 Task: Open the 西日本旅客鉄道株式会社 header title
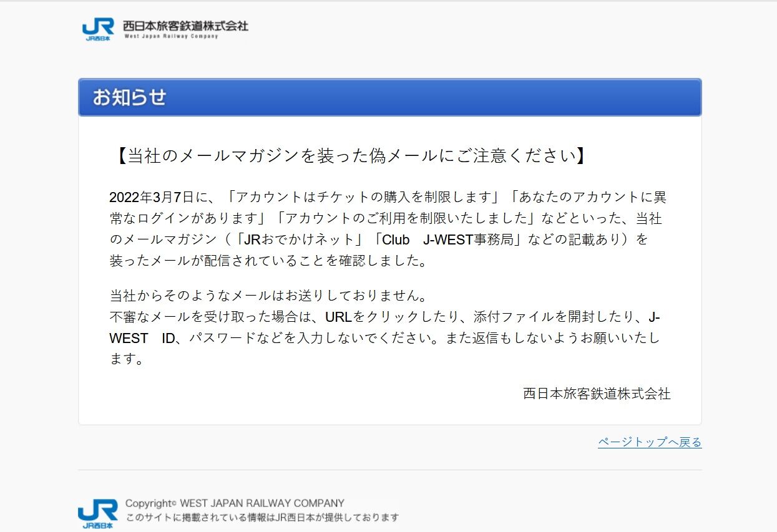point(185,26)
